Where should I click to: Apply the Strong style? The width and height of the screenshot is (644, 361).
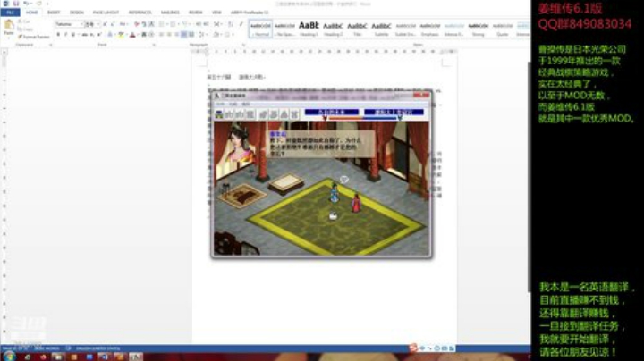(x=478, y=29)
